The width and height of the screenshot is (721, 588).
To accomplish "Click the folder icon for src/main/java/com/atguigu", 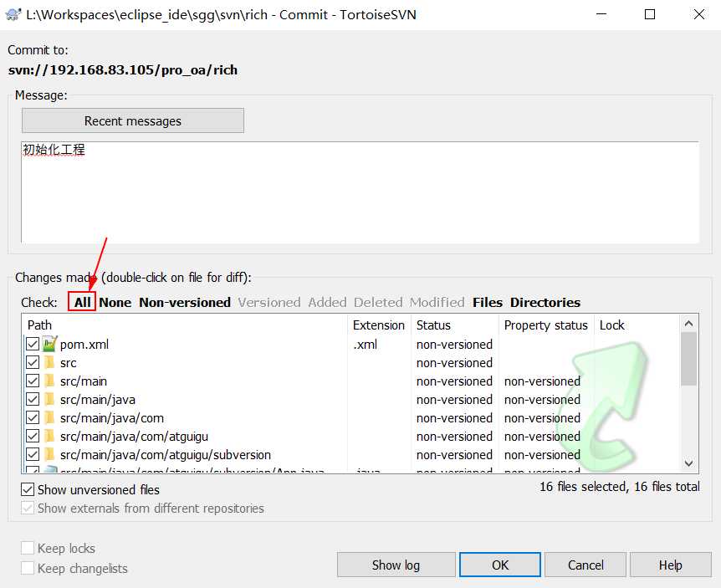I will coord(49,437).
